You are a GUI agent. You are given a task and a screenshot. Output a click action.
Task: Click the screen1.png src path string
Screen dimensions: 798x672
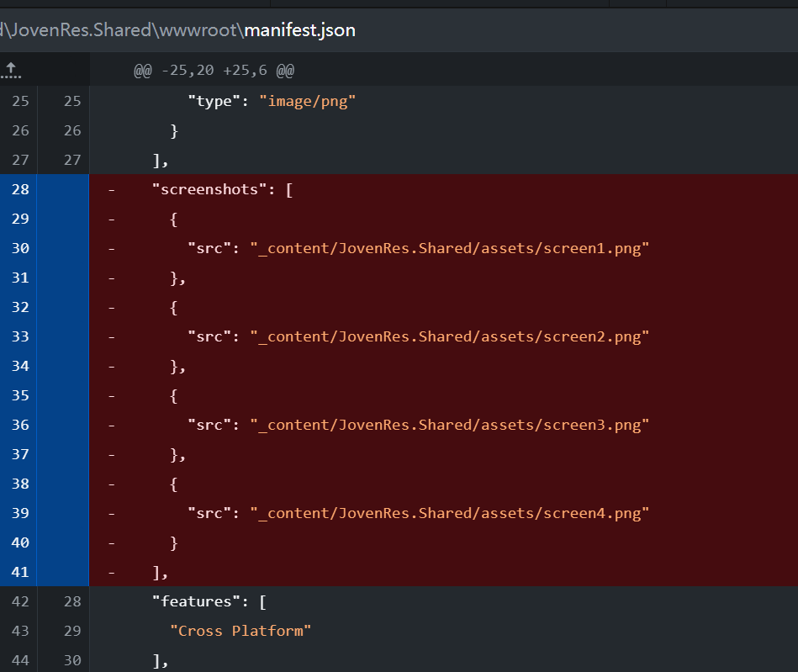pyautogui.click(x=449, y=248)
